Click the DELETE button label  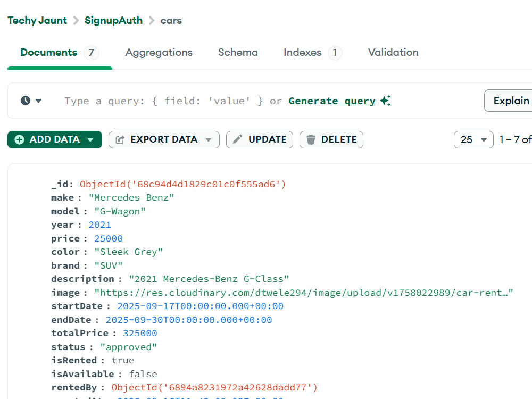tap(339, 139)
